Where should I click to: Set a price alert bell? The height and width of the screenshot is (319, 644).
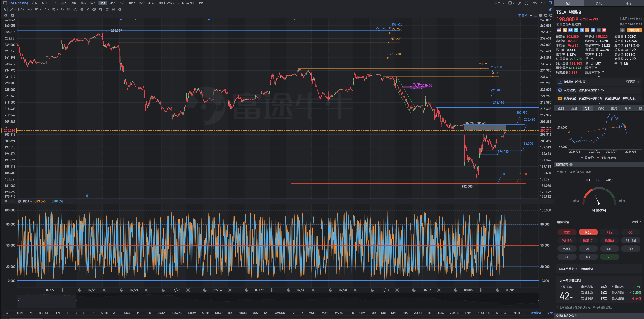[x=622, y=30]
